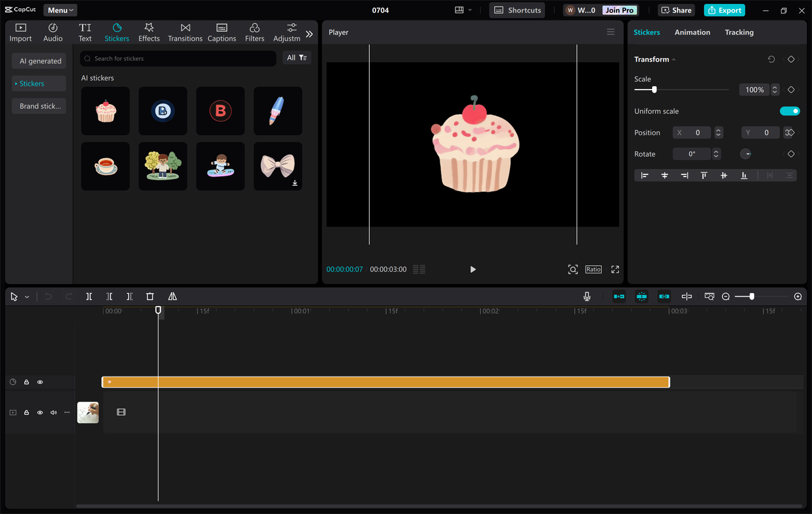
Task: Adjust the timeline zoom slider
Action: (x=752, y=296)
